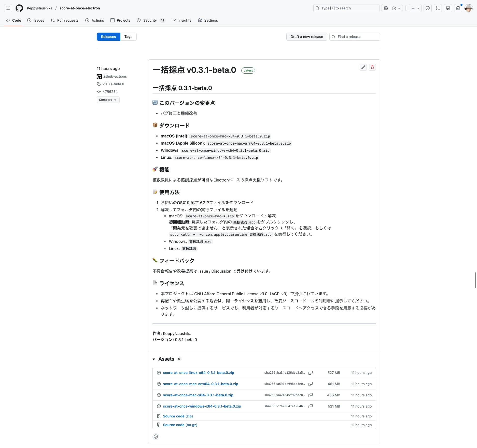The width and height of the screenshot is (477, 448).
Task: Open the create new (+) dropdown
Action: tap(415, 8)
